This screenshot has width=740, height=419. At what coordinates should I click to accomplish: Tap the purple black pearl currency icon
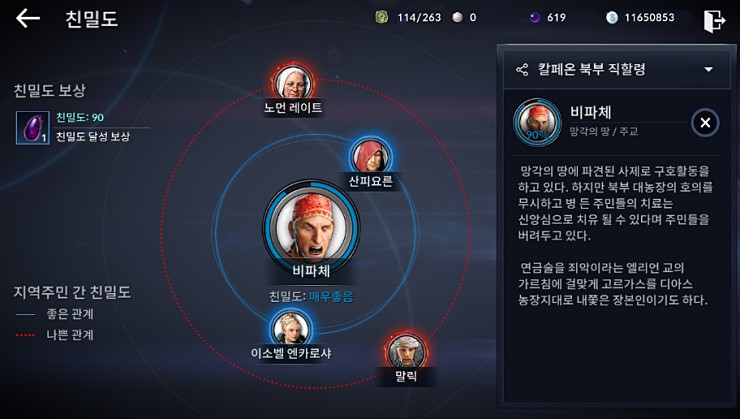[x=535, y=18]
